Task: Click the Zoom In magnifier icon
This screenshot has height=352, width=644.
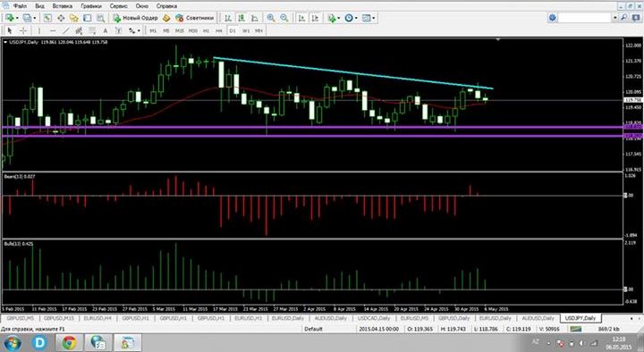Action: [271, 18]
